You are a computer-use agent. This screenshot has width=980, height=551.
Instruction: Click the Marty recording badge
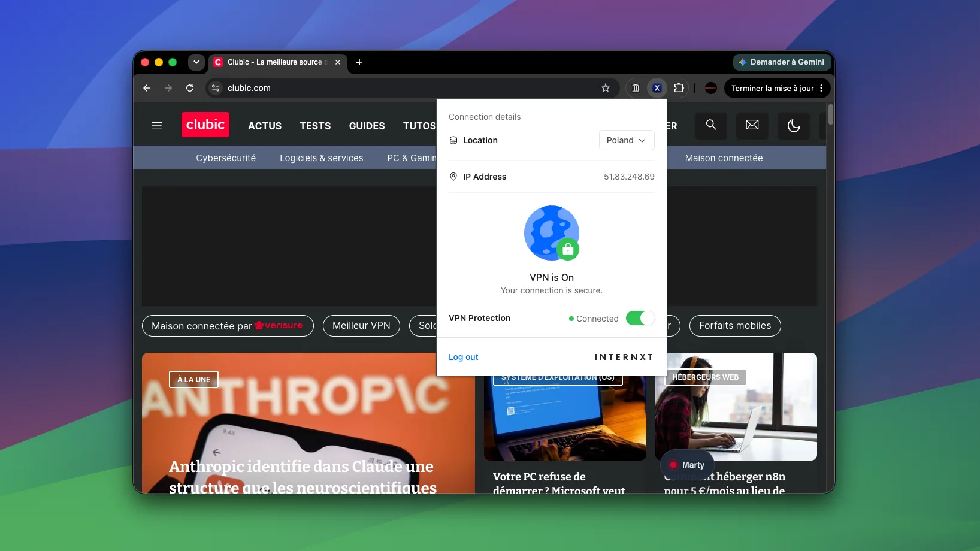pos(687,465)
